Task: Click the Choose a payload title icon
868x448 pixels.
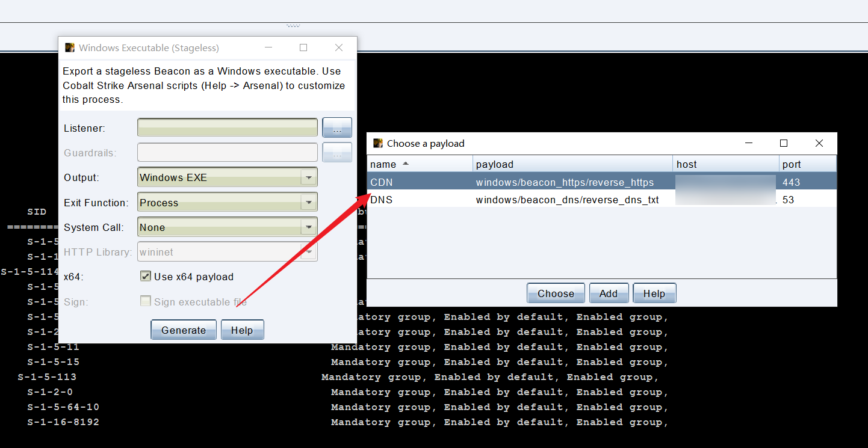Action: 378,143
